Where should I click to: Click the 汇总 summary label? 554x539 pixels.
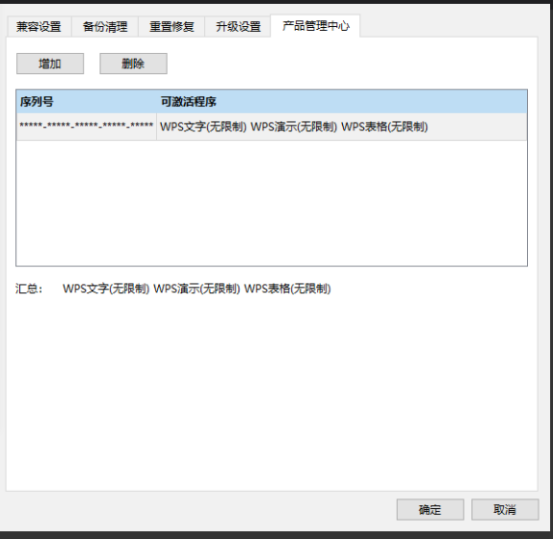tap(29, 289)
